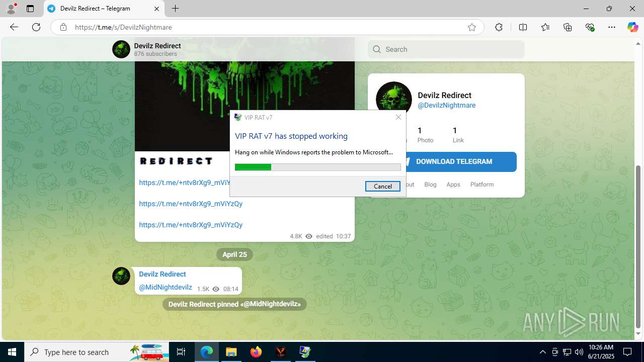Click the '1 Link' counter

458,135
